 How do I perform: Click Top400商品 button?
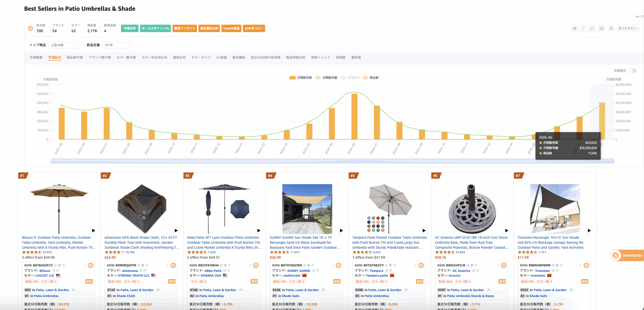[231, 28]
